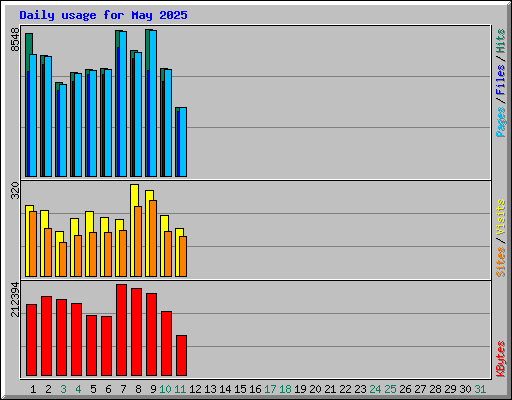Click the Hits legend label
Screen dimensions: 512x400
click(x=500, y=41)
